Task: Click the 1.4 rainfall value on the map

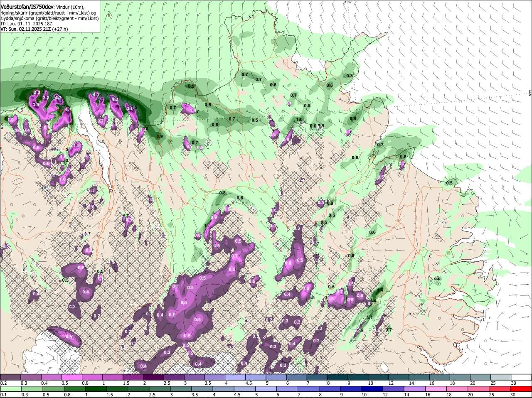Action: tap(379, 290)
